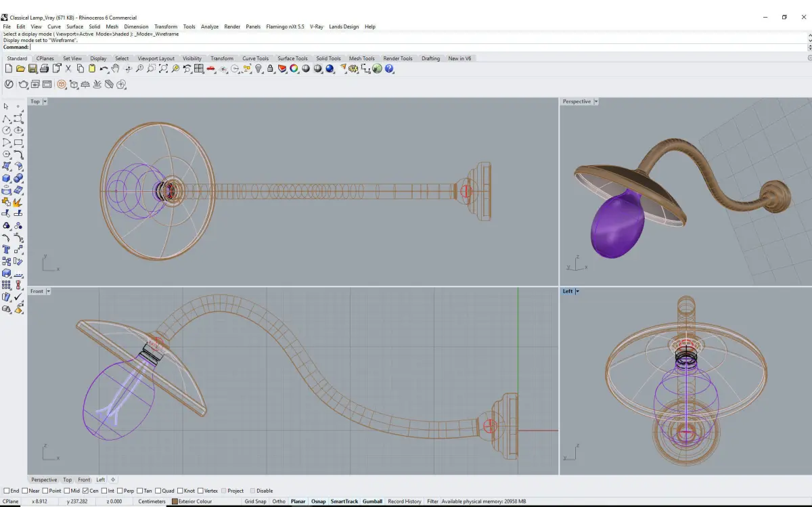Click the blue question mark Help icon

click(x=389, y=68)
